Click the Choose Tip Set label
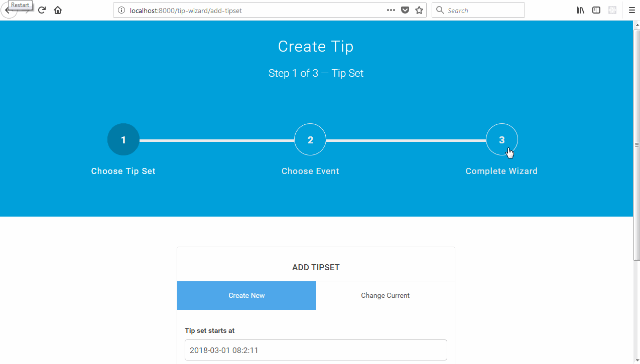 pyautogui.click(x=123, y=171)
